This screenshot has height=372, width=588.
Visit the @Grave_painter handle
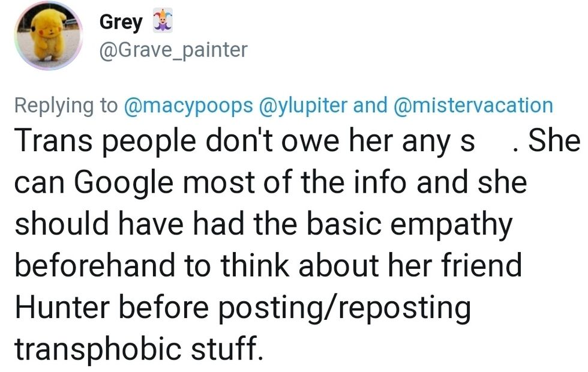pyautogui.click(x=173, y=49)
